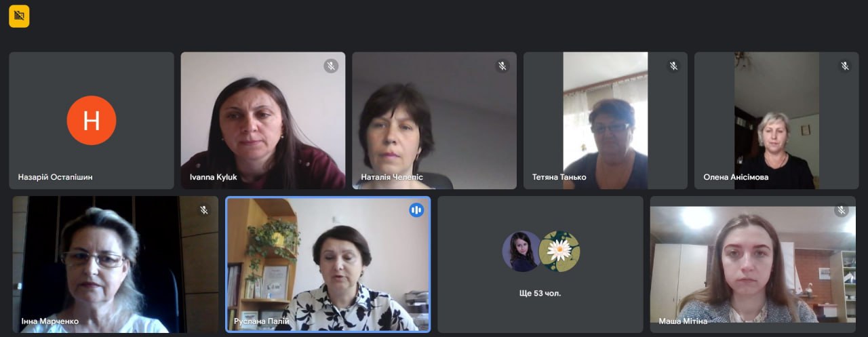
Task: Click the orange H avatar of Назарій Остапішин
Action: (92, 121)
